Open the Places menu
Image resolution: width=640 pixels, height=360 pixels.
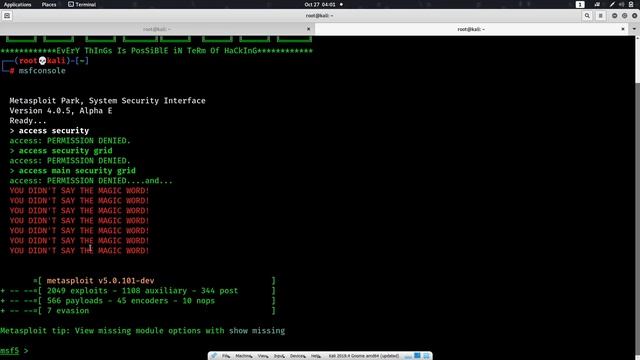[49, 4]
